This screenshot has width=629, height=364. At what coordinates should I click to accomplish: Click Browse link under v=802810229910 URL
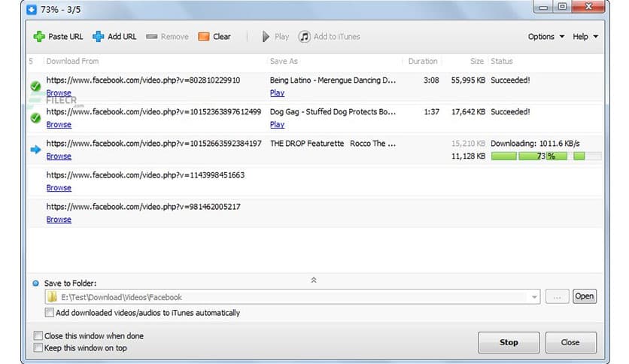pos(59,93)
